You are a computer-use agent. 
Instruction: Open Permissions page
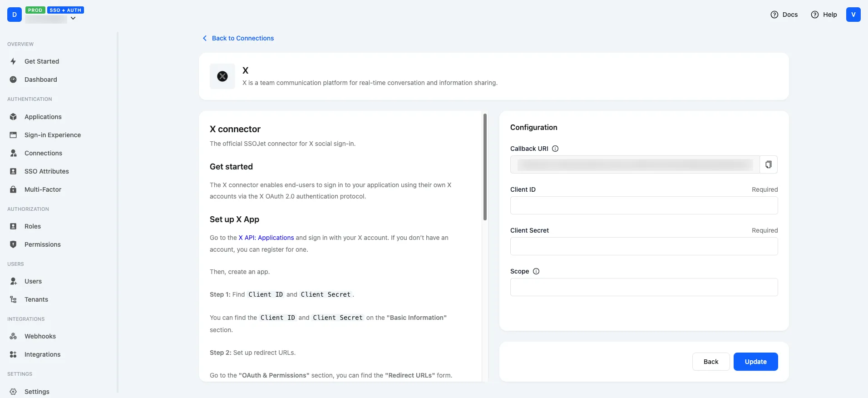pos(43,244)
